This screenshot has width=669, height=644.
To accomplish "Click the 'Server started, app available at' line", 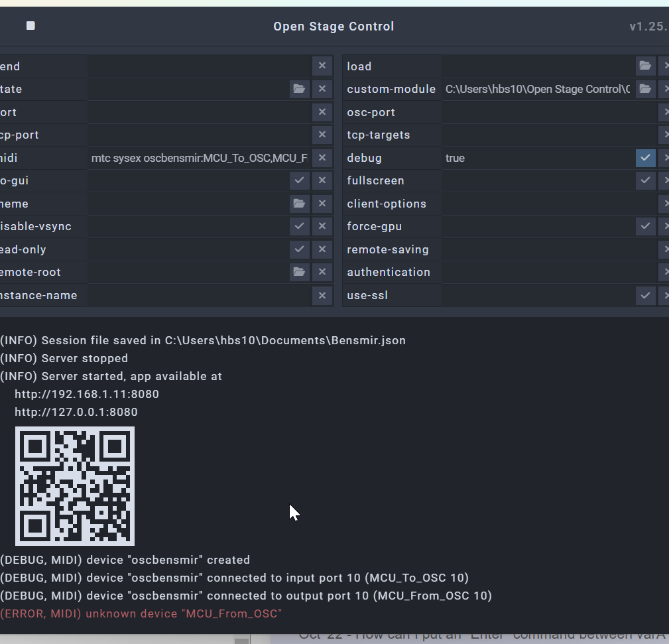I will coord(111,376).
